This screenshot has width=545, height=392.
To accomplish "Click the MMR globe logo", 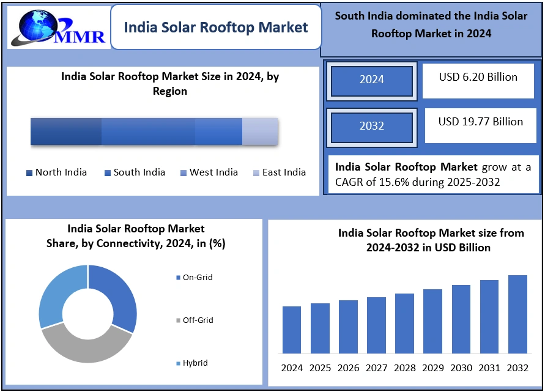I will click(56, 28).
